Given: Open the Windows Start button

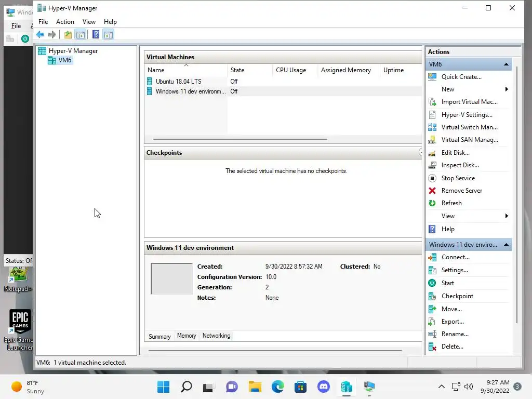Looking at the screenshot, I should [163, 387].
